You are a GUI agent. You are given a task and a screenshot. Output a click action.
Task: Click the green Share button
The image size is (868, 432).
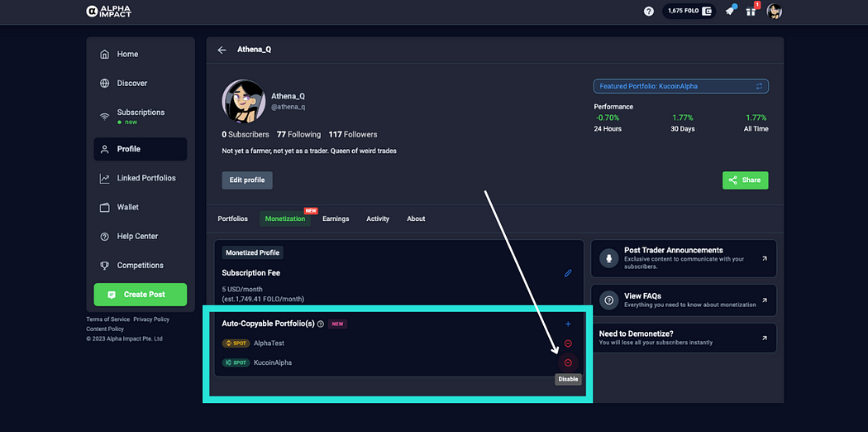(745, 180)
